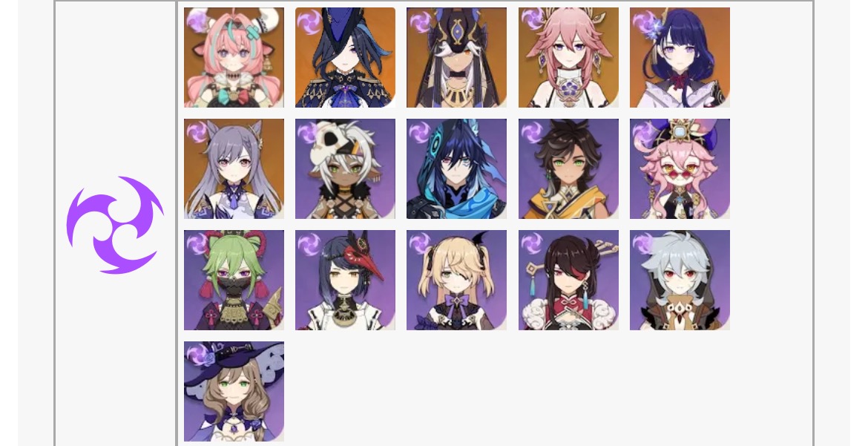This screenshot has width=868, height=446.
Task: Choose Sethos's portrait with yellow scarf
Action: (x=568, y=169)
